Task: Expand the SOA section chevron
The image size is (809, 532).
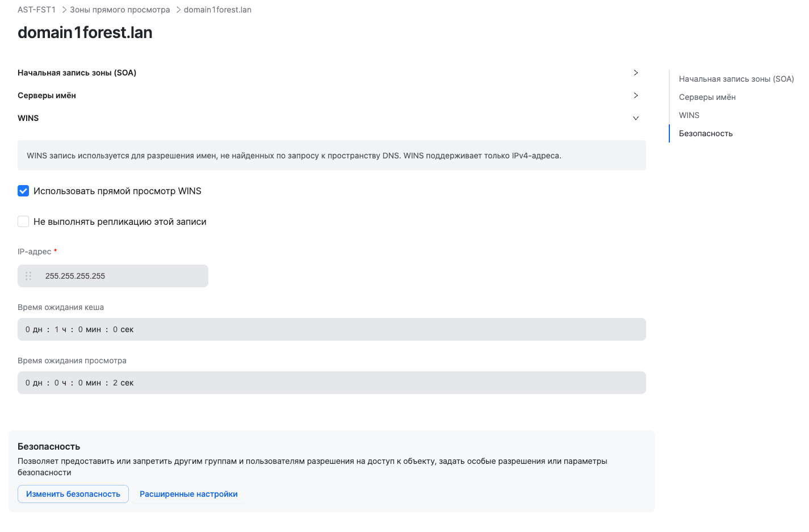Action: (x=636, y=73)
